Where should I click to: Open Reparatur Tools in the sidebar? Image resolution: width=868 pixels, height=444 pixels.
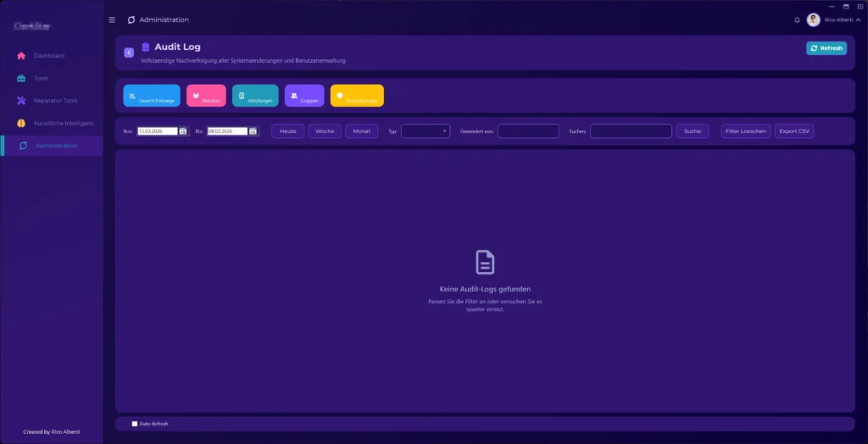coord(52,101)
